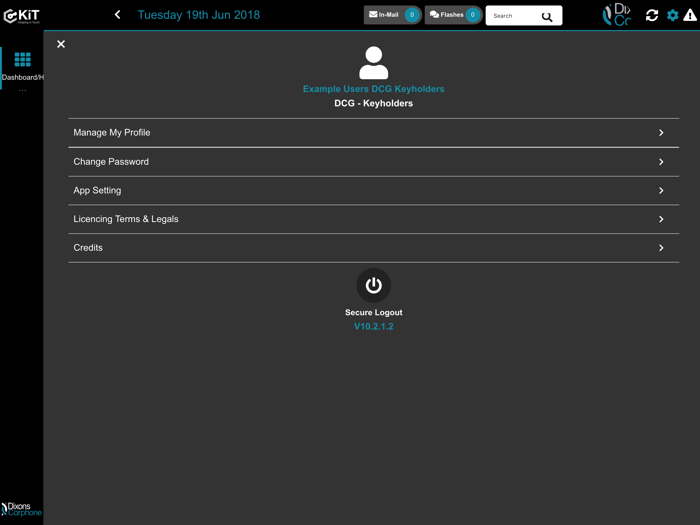700x525 pixels.
Task: Click version number V10.2.1.2
Action: pos(374,326)
